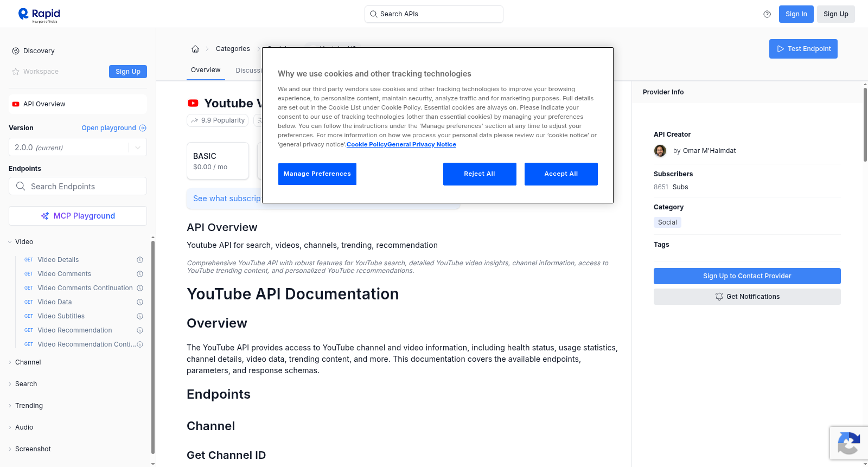868x467 pixels.
Task: Click info icon for Video Details
Action: (140, 260)
